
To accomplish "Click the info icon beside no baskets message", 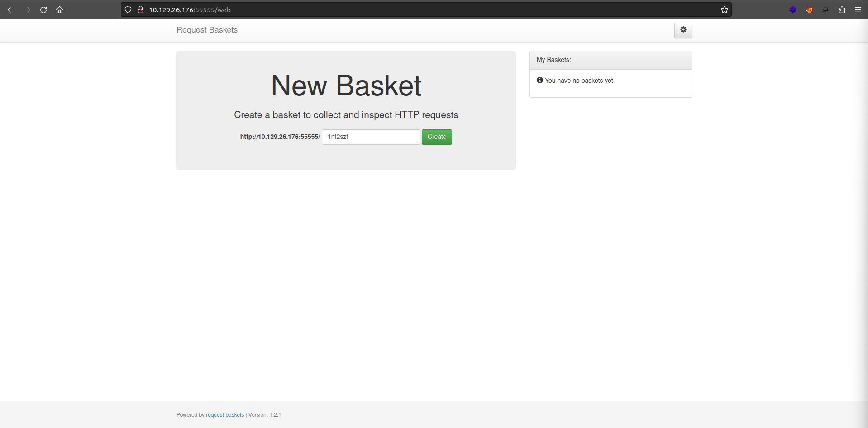I will pyautogui.click(x=539, y=80).
